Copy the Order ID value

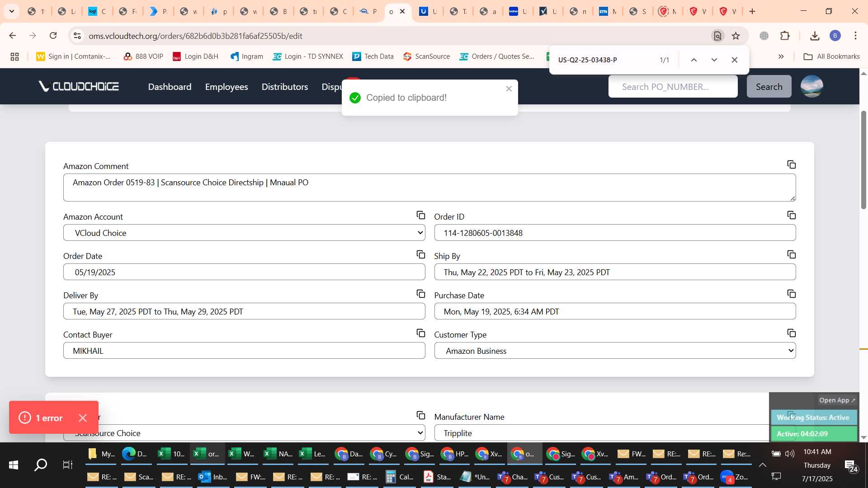[791, 215]
